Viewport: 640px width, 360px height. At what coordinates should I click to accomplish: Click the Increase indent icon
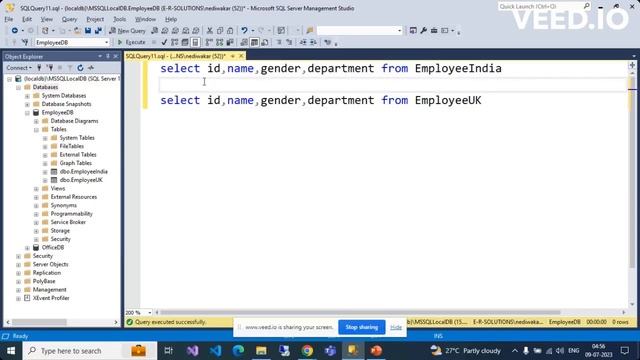click(x=313, y=42)
